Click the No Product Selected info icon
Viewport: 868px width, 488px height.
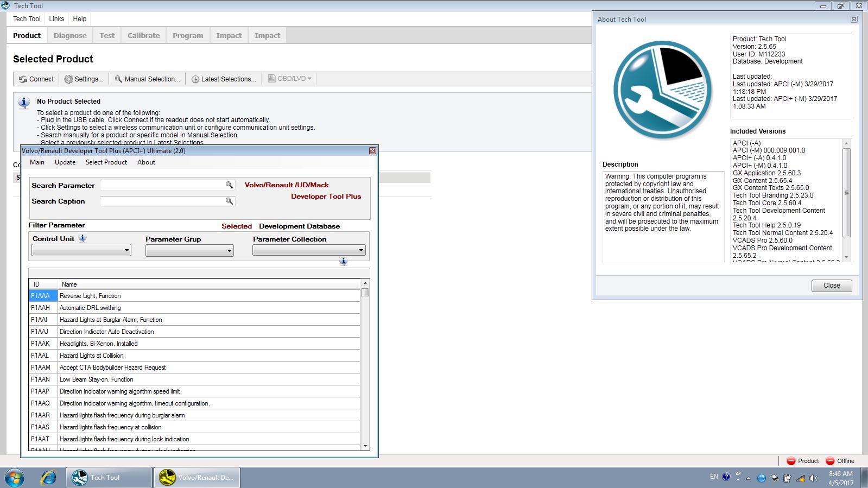coord(24,103)
